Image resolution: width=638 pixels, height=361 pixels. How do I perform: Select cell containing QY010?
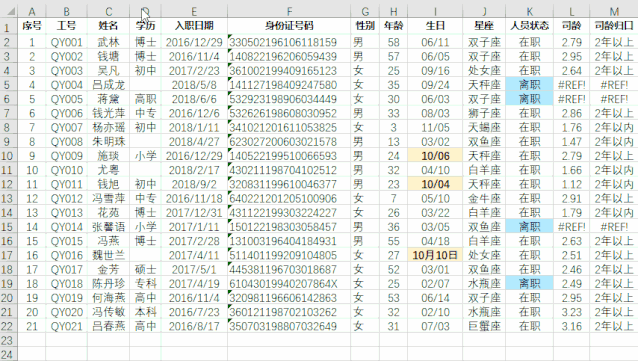66,170
